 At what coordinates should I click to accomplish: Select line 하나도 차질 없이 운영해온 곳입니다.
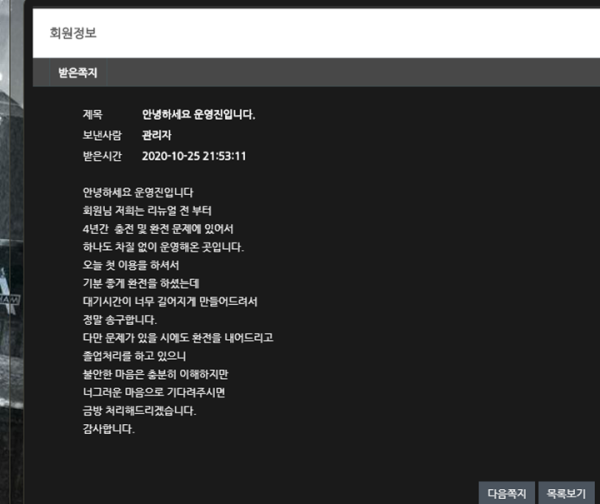163,247
